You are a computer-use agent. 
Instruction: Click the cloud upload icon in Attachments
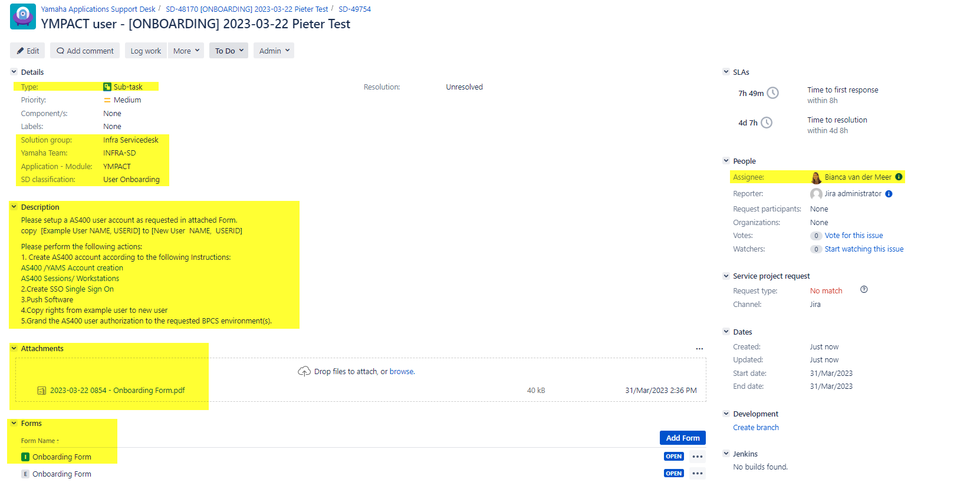pos(304,371)
